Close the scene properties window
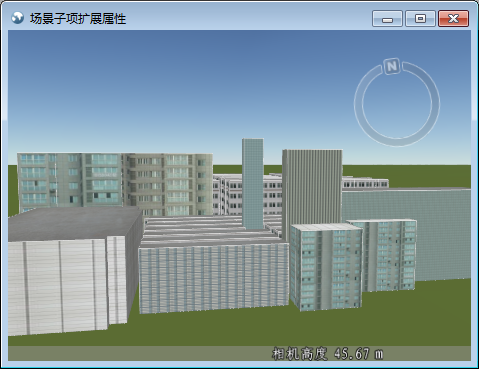The image size is (479, 369). tap(453, 18)
